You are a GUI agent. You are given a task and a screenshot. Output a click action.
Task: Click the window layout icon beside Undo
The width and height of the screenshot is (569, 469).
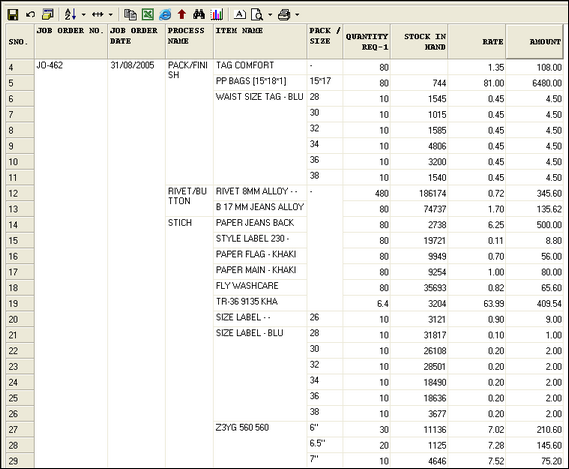pyautogui.click(x=48, y=15)
